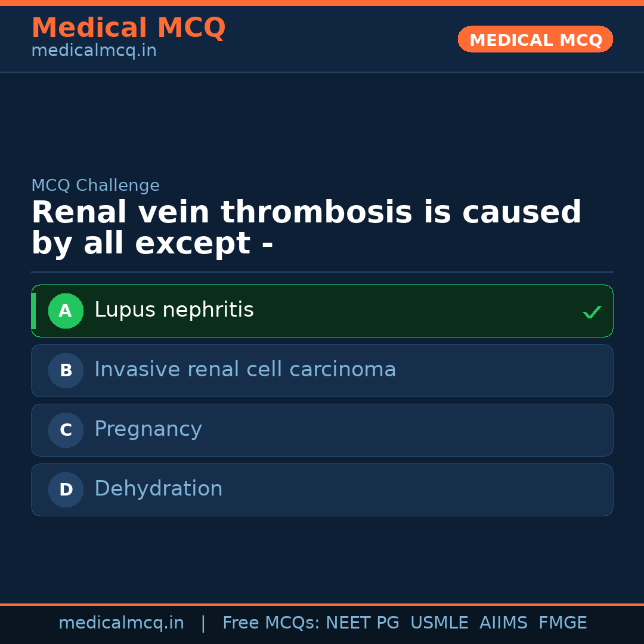Pick the Pregnancy answer text
The width and height of the screenshot is (644, 644).
click(148, 429)
